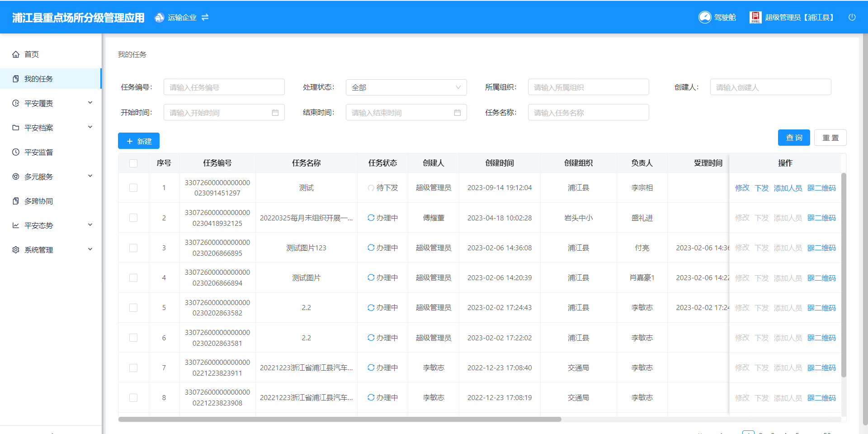Click the 查询 search button
Viewport: 868px width, 434px height.
794,138
